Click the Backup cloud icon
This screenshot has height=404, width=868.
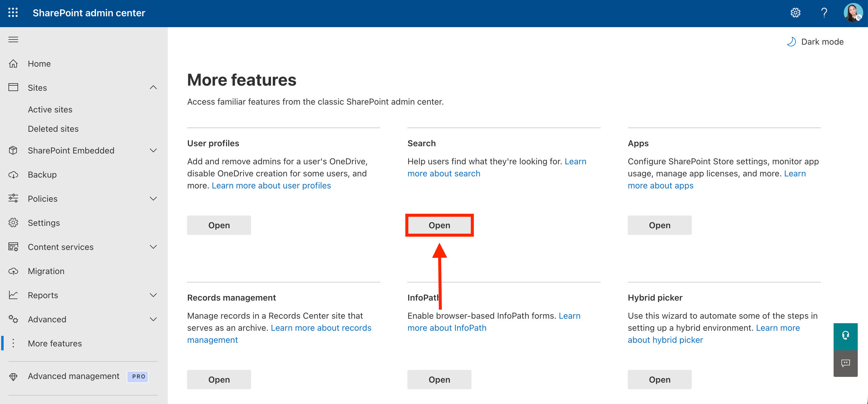click(x=13, y=175)
